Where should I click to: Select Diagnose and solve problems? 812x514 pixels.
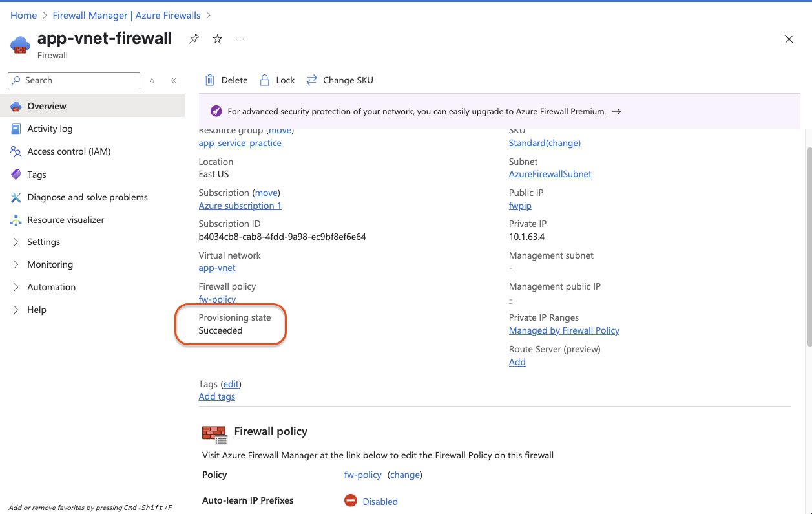(92, 197)
